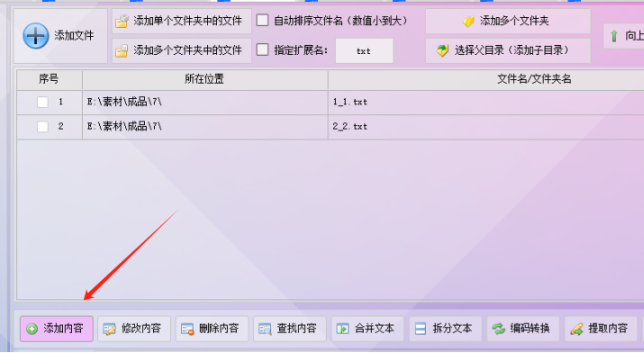Open the 删除内容 tab
The width and height of the screenshot is (644, 353).
[x=212, y=329]
